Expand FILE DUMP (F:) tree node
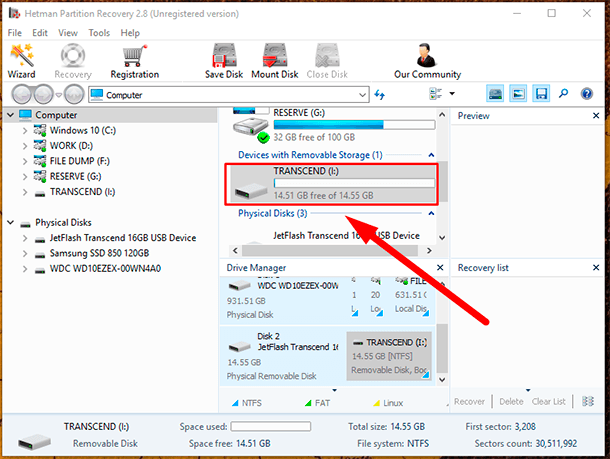The image size is (610, 459). pos(25,161)
